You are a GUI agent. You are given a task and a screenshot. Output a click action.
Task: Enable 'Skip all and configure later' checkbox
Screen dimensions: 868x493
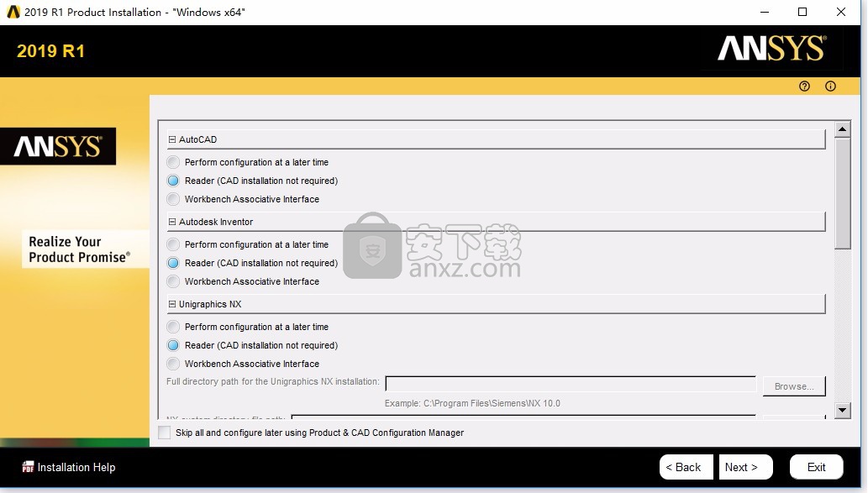tap(165, 433)
